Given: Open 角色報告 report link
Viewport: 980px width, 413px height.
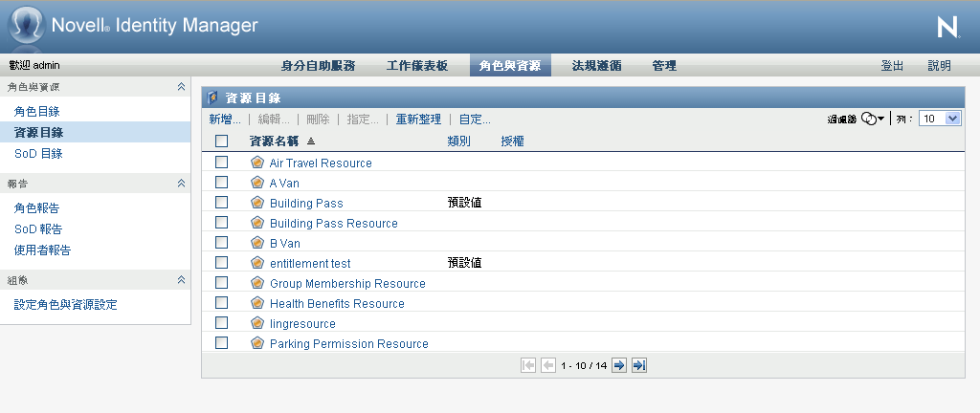Looking at the screenshot, I should [37, 208].
